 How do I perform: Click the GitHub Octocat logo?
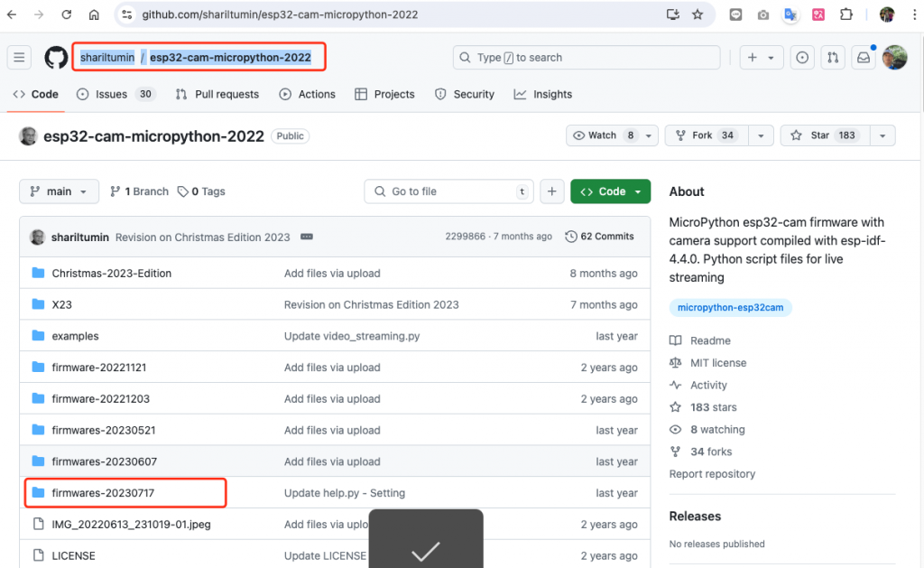click(56, 57)
